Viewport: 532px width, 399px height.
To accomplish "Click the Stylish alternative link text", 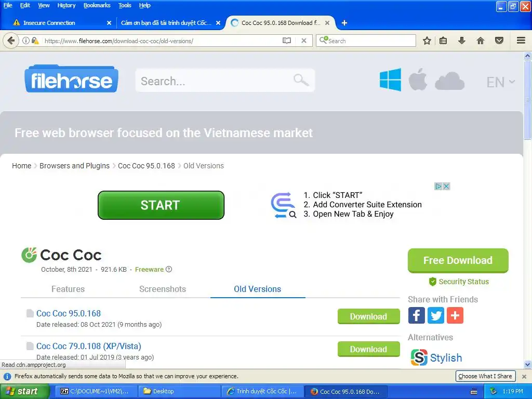I will tap(446, 357).
